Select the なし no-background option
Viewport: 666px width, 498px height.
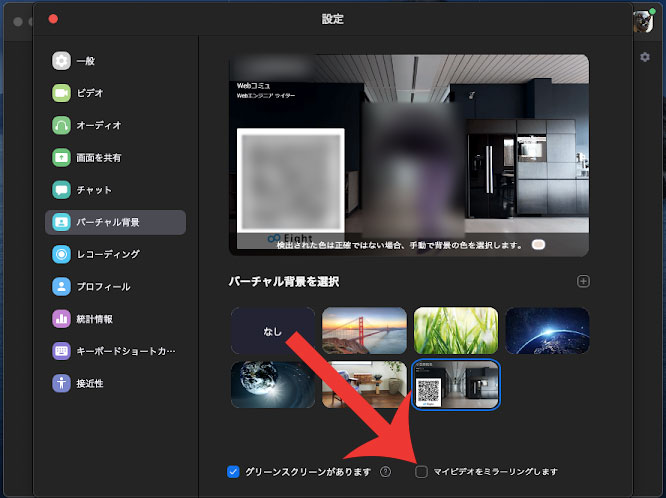click(x=273, y=331)
